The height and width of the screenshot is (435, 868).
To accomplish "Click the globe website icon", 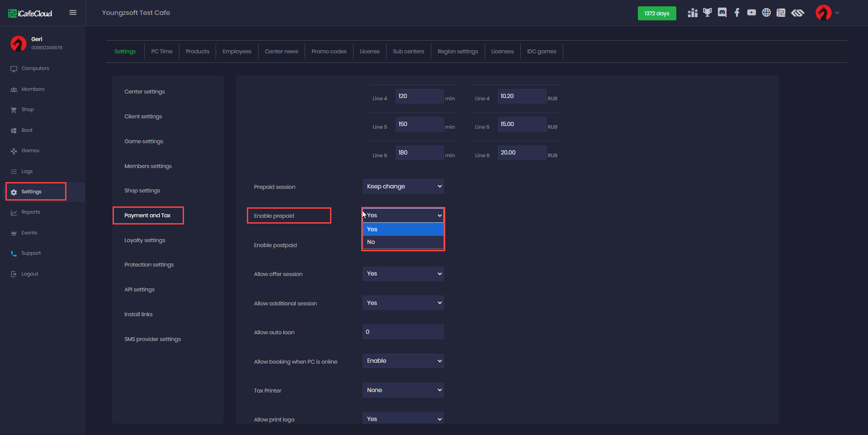I will pos(766,13).
